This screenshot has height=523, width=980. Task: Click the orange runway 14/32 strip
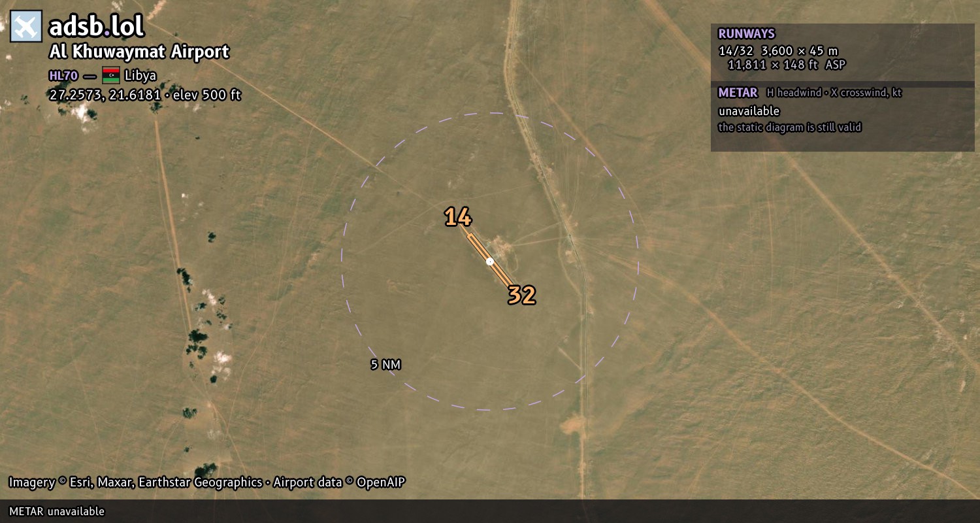pyautogui.click(x=490, y=261)
